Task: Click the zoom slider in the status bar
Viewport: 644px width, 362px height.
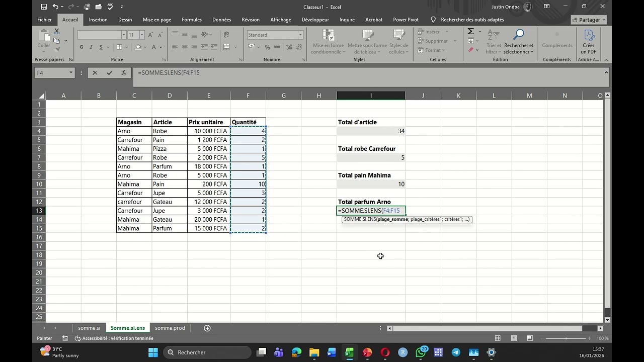Action: point(566,338)
